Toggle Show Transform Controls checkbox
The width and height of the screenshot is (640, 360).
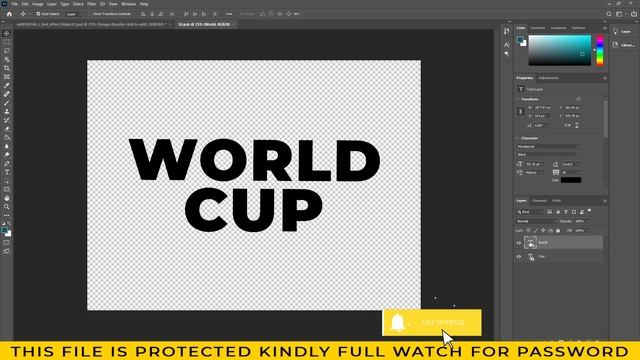click(x=91, y=14)
